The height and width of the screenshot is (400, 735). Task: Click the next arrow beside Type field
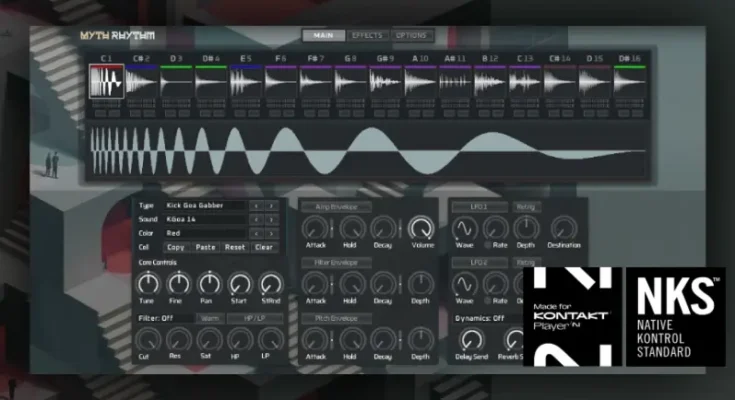coord(271,205)
